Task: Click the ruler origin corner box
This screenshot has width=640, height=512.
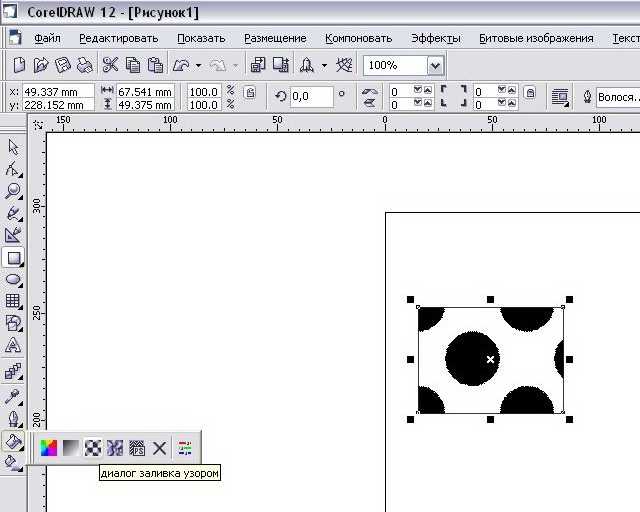Action: click(x=38, y=124)
